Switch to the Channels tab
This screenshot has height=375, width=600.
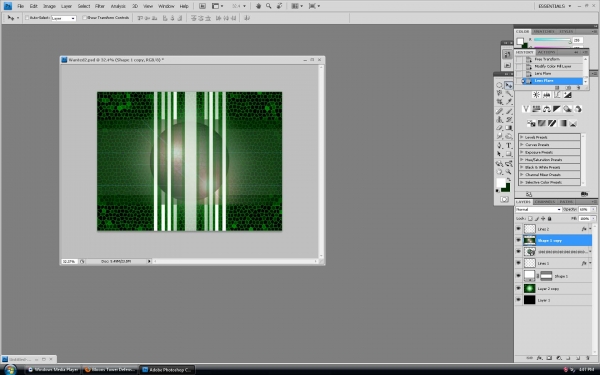tap(545, 202)
